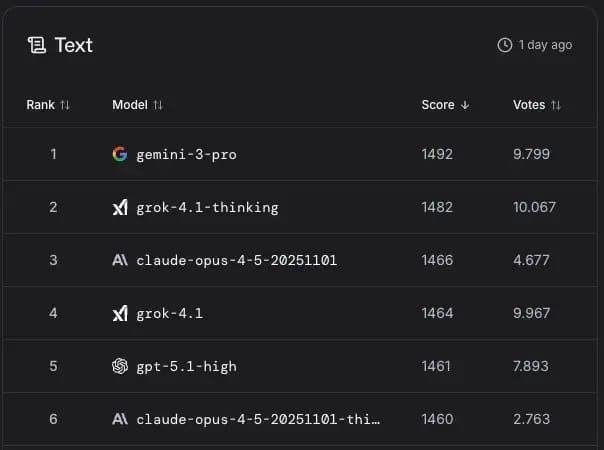Open the gpt-5.1-high model entry
Screen dimensions: 604x450
click(186, 367)
